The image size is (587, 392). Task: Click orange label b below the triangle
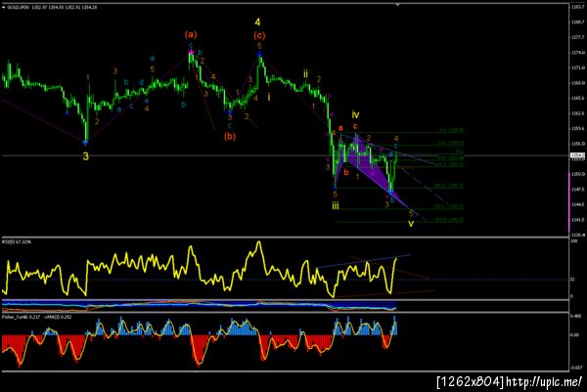click(x=346, y=172)
